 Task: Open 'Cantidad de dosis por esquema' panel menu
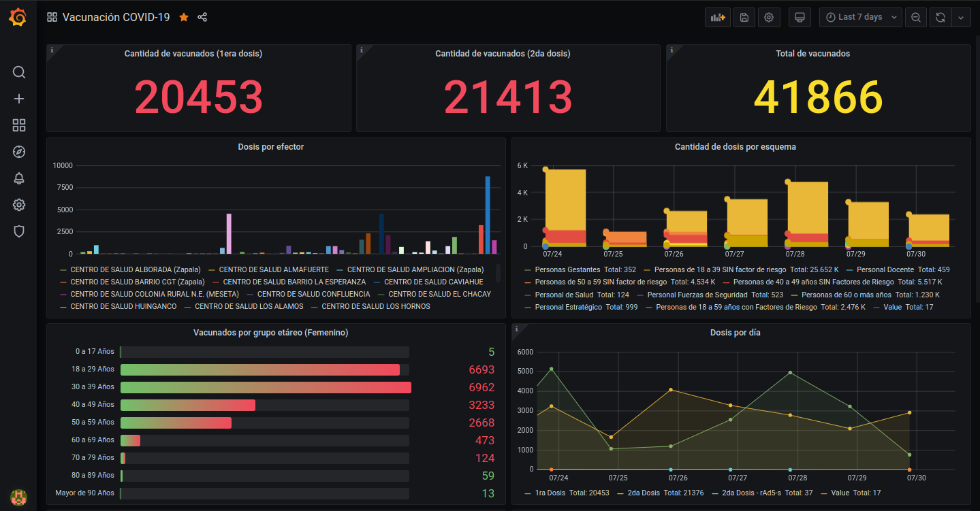[x=736, y=146]
